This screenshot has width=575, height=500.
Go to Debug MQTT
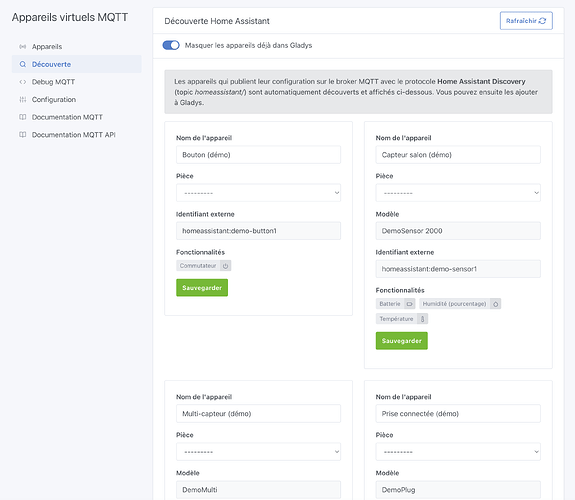77,82
